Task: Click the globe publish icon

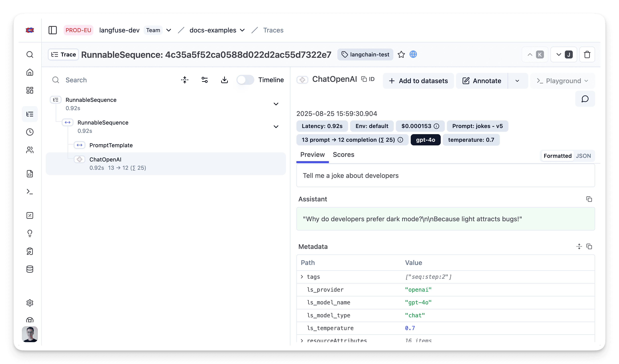Action: (x=413, y=54)
